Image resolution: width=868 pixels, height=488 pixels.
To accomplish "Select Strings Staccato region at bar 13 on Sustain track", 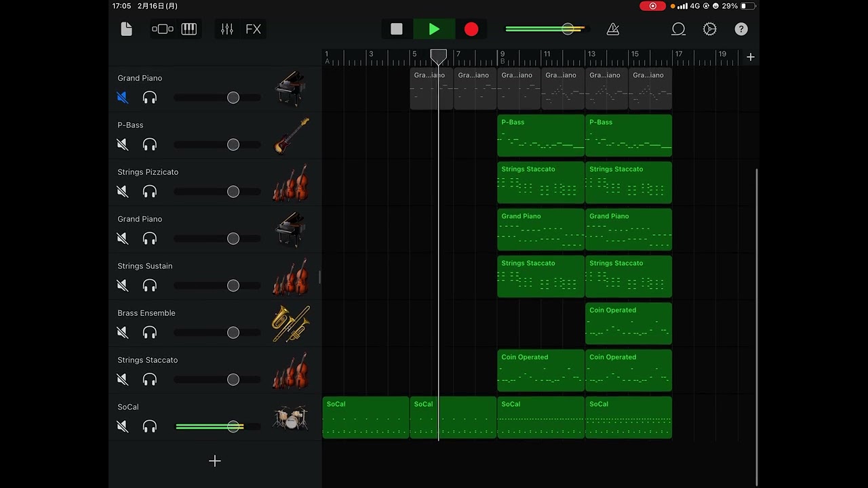I will (629, 277).
